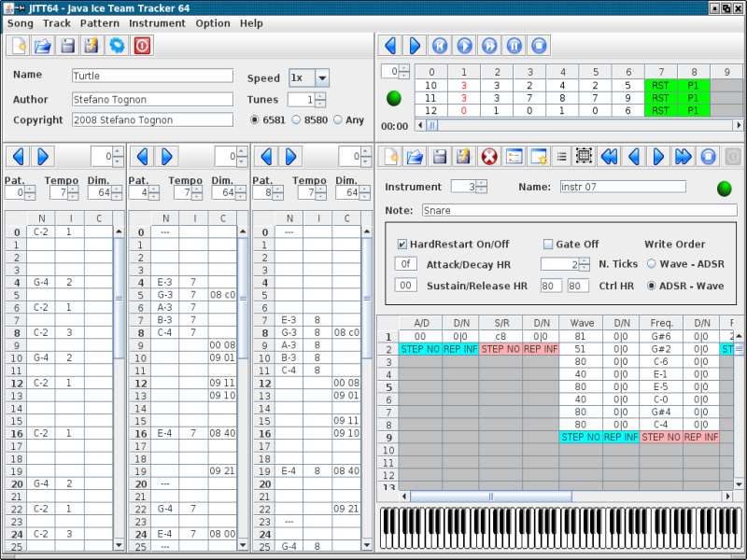Stop song playback in the top toolbar
Image resolution: width=747 pixels, height=560 pixels.
539,46
